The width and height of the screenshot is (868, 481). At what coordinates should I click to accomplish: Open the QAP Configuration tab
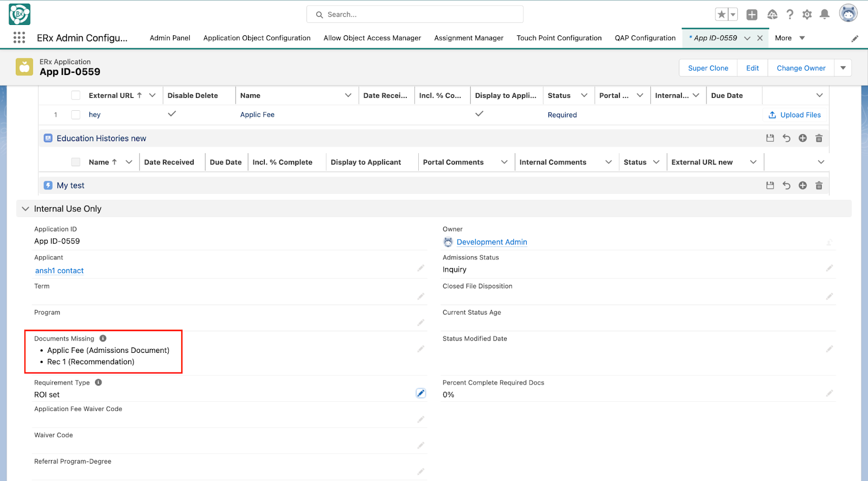pyautogui.click(x=645, y=38)
